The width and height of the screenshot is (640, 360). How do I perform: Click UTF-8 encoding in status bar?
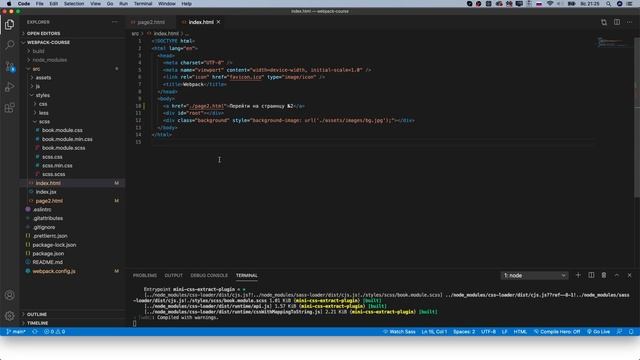488,332
